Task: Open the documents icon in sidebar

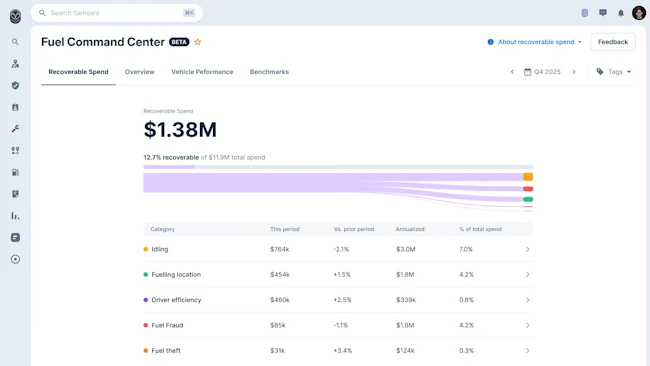Action: pyautogui.click(x=15, y=194)
